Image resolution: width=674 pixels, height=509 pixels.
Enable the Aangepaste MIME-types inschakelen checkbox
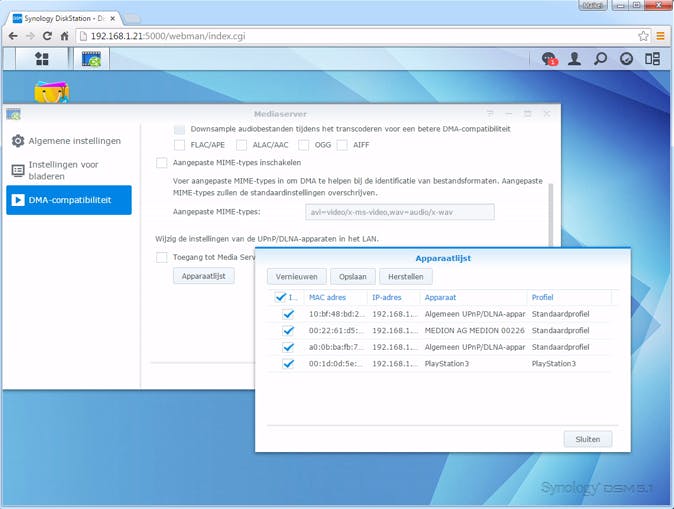[x=162, y=162]
